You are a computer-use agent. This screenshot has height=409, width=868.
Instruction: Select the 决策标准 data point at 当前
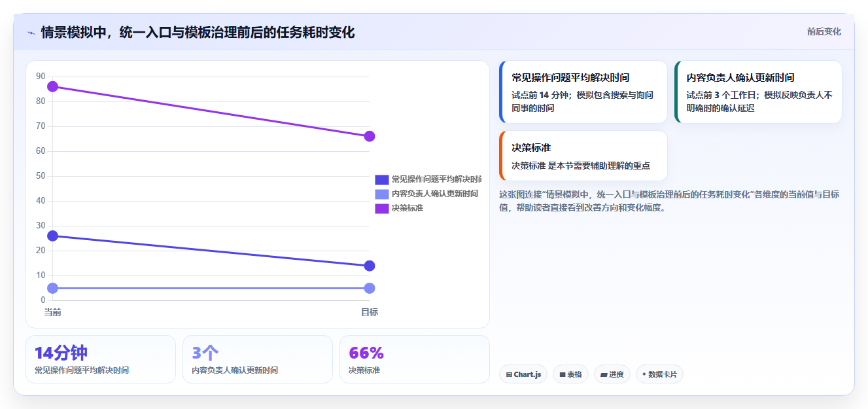click(x=53, y=86)
